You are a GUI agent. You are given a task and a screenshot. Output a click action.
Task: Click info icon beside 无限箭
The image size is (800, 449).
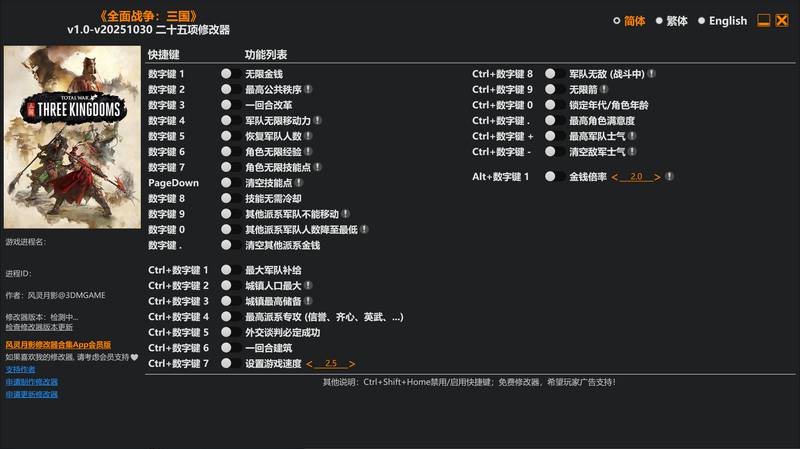(x=604, y=89)
